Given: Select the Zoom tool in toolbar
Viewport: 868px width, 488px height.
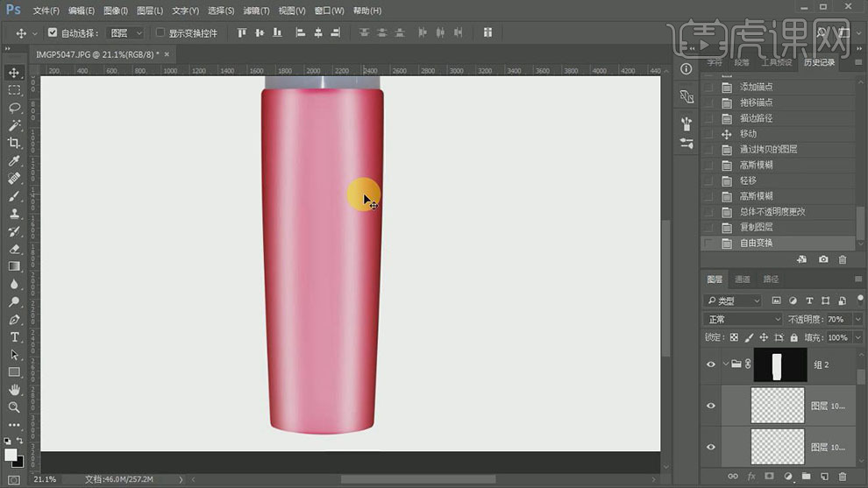Looking at the screenshot, I should (x=14, y=407).
